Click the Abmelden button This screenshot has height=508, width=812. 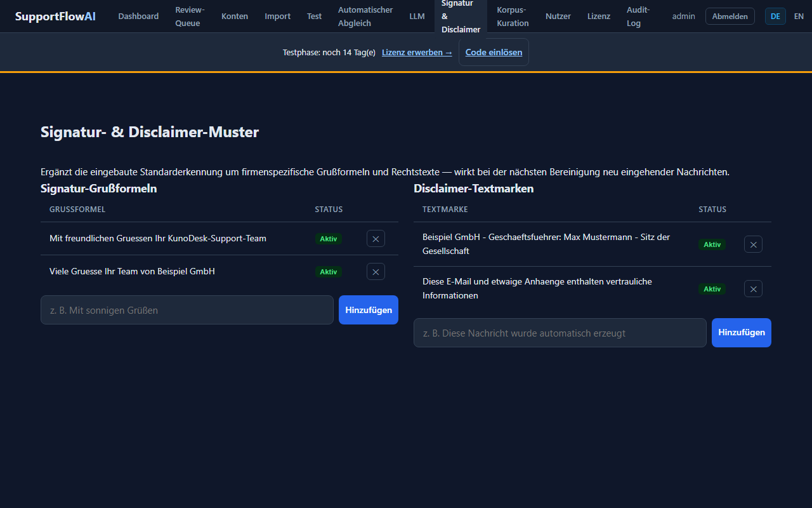[730, 17]
